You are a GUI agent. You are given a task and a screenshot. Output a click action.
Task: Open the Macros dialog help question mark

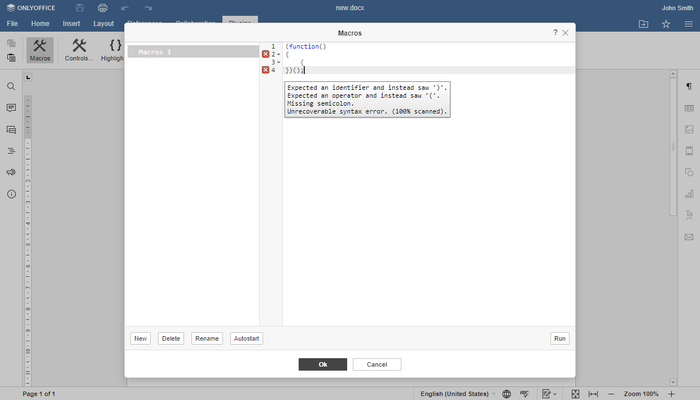(555, 33)
